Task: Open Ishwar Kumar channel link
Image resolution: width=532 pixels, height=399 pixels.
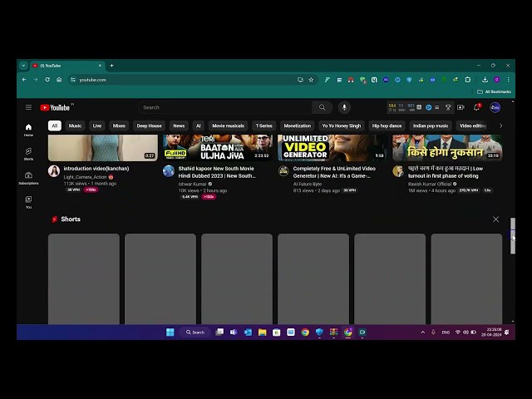Action: (x=192, y=184)
